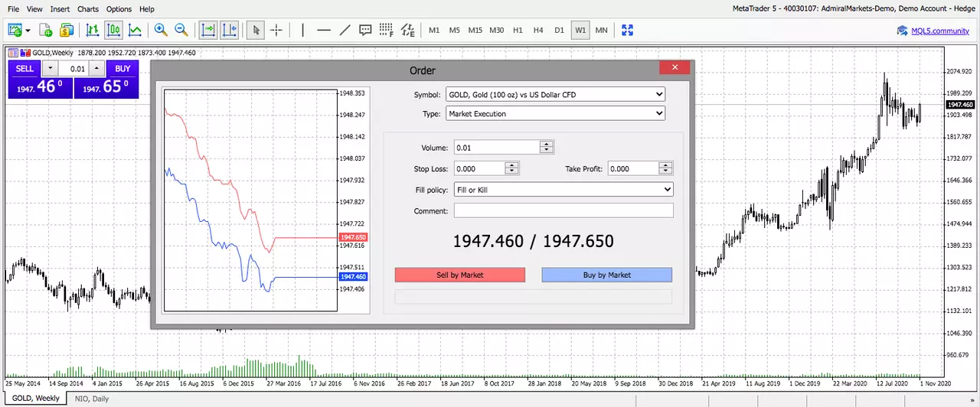The height and width of the screenshot is (407, 980).
Task: Open the order Type dropdown
Action: (555, 113)
